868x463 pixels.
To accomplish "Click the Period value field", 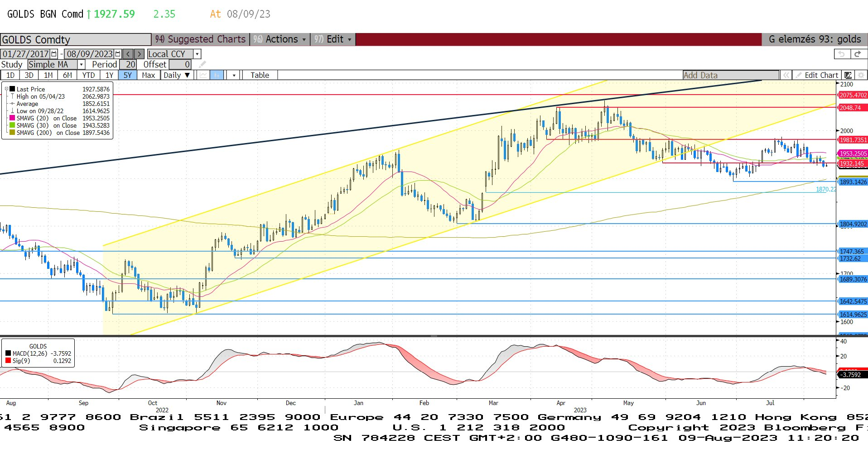I will coord(128,65).
